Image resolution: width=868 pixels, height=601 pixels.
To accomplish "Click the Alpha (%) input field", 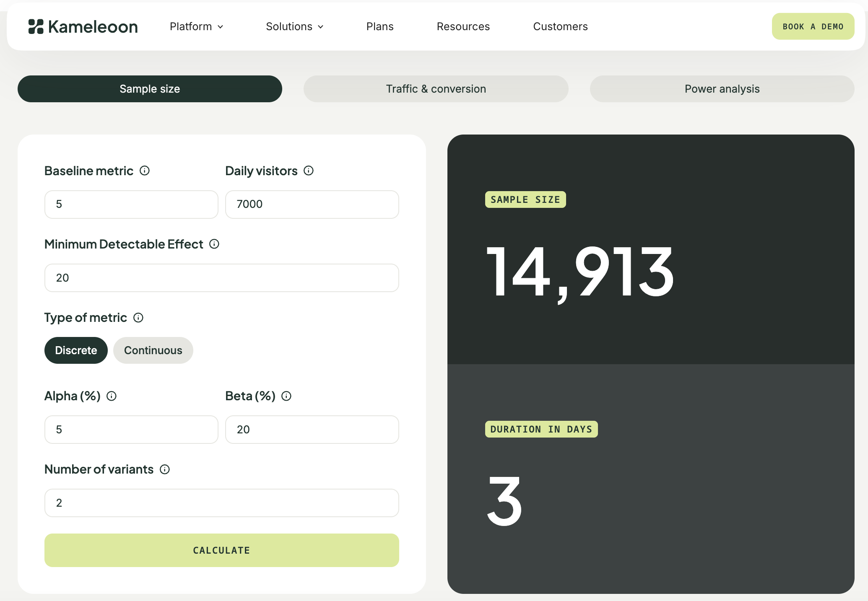I will pos(131,430).
